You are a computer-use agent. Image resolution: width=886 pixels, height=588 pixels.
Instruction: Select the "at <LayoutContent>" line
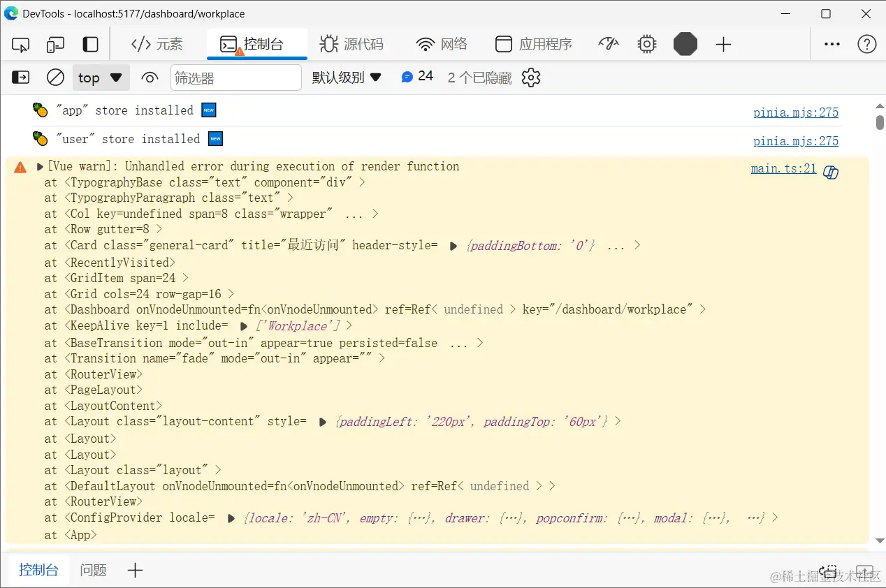[x=103, y=406]
